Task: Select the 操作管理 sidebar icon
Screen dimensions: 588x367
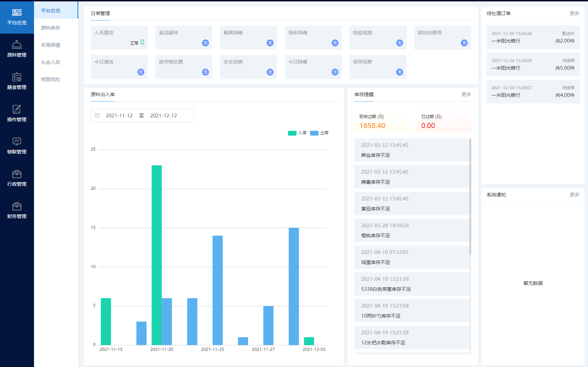Action: point(17,110)
